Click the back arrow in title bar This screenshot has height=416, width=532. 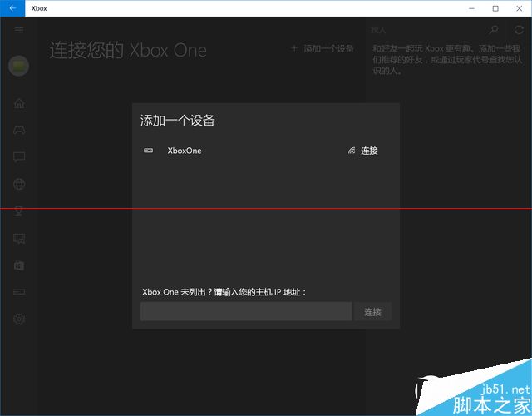(x=12, y=8)
